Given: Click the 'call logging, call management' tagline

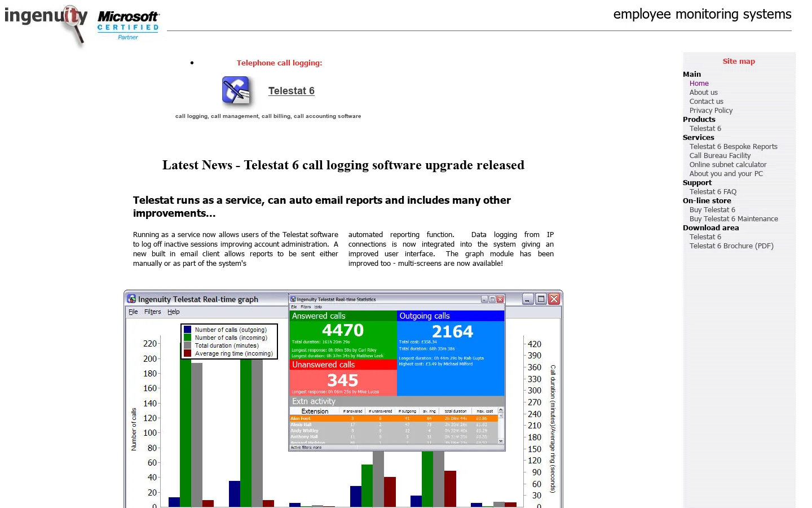Looking at the screenshot, I should point(268,116).
